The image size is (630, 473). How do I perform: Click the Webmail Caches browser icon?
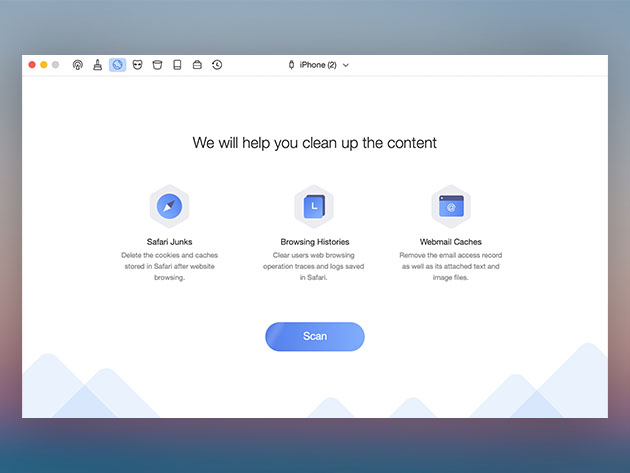[x=451, y=206]
